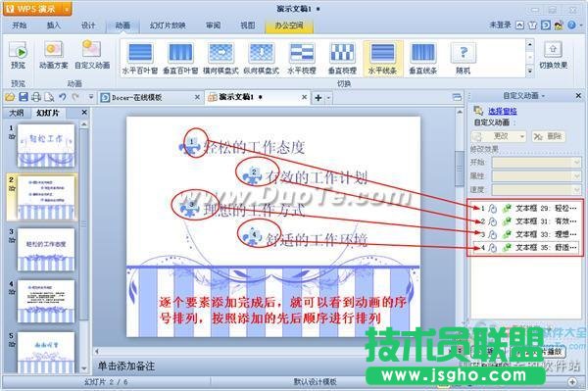588x391 pixels.
Task: Open the 视图 ribbon tab
Action: coord(248,25)
